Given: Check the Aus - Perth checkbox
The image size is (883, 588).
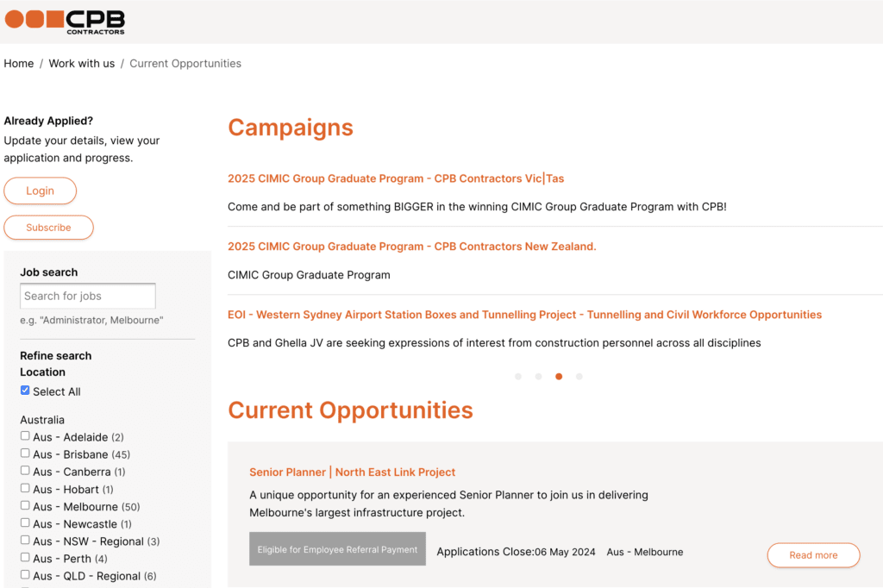Looking at the screenshot, I should (x=25, y=558).
